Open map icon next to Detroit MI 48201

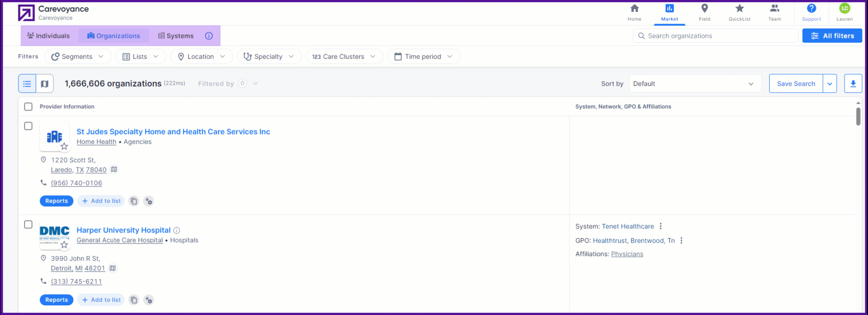[x=113, y=268]
